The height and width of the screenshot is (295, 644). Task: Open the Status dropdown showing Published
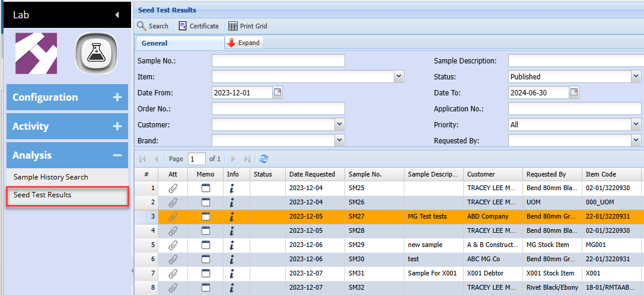[636, 76]
